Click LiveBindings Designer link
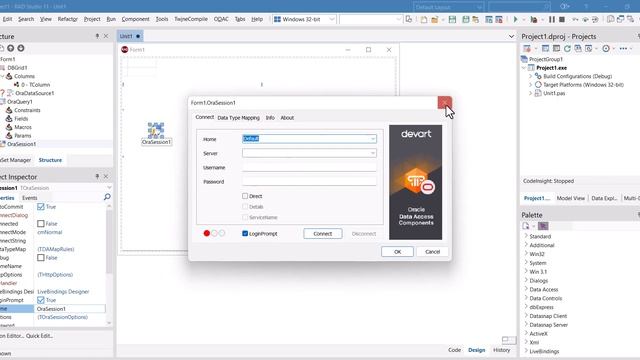640x360 pixels. pyautogui.click(x=63, y=291)
